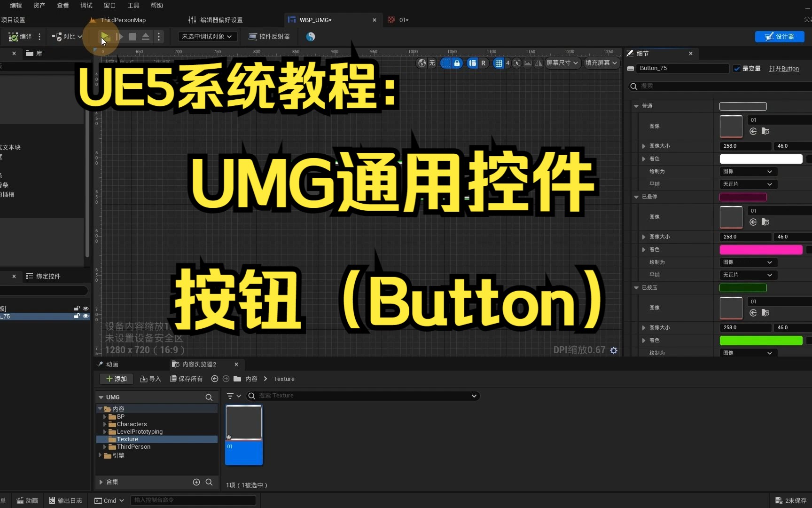812x508 pixels.
Task: Pick green tint color for Pressed
Action: 761,341
